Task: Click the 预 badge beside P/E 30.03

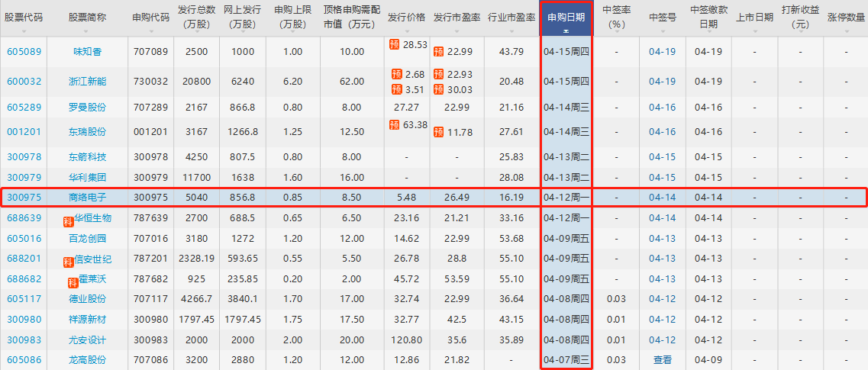Action: pos(439,89)
